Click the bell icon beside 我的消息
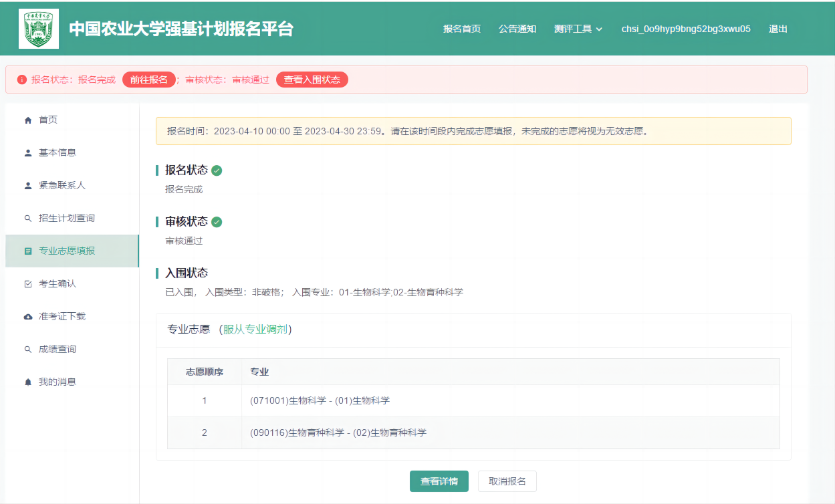The height and width of the screenshot is (504, 835). coord(28,382)
